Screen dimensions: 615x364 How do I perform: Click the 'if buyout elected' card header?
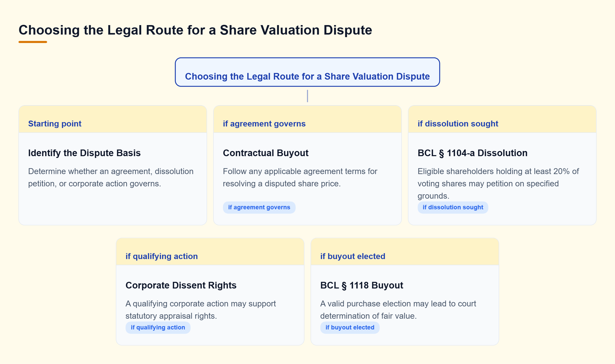point(405,252)
